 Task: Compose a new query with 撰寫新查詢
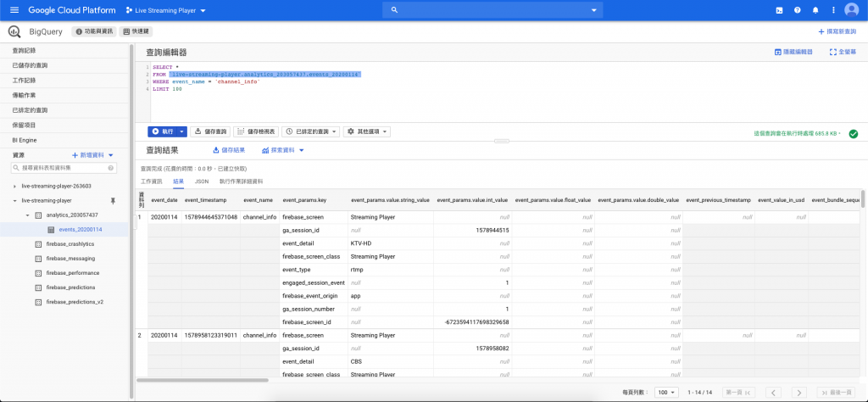point(837,32)
